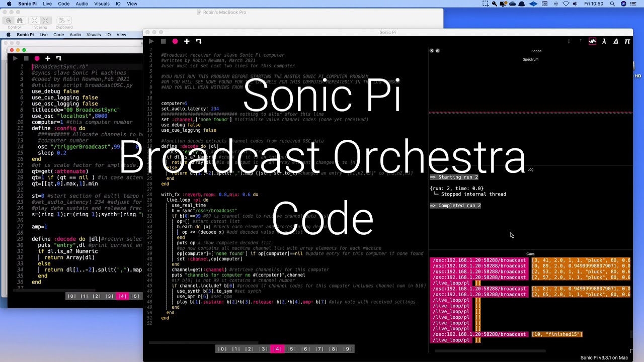Click the lambda icon in the front toolbar

604,41
